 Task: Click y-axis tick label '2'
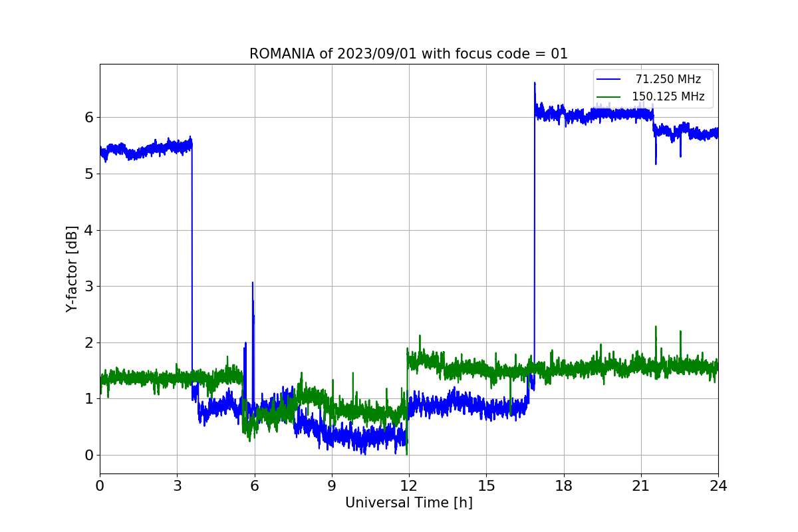pos(88,342)
